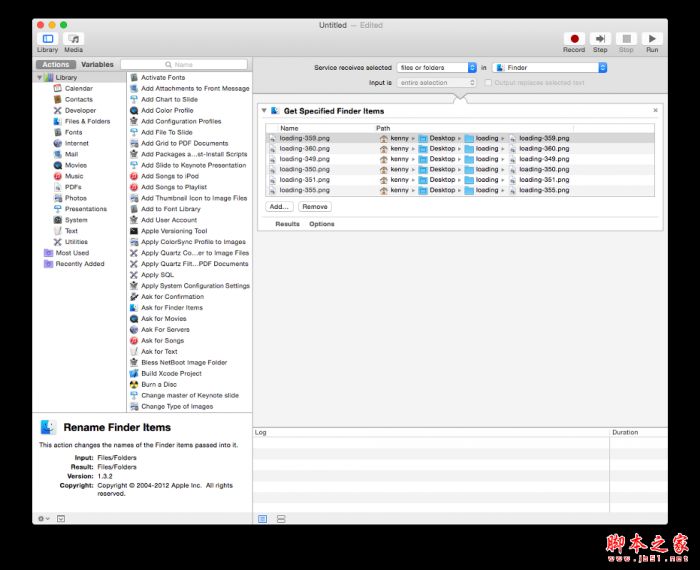Image resolution: width=700 pixels, height=570 pixels.
Task: Open the Options tab of the action
Action: (x=321, y=224)
